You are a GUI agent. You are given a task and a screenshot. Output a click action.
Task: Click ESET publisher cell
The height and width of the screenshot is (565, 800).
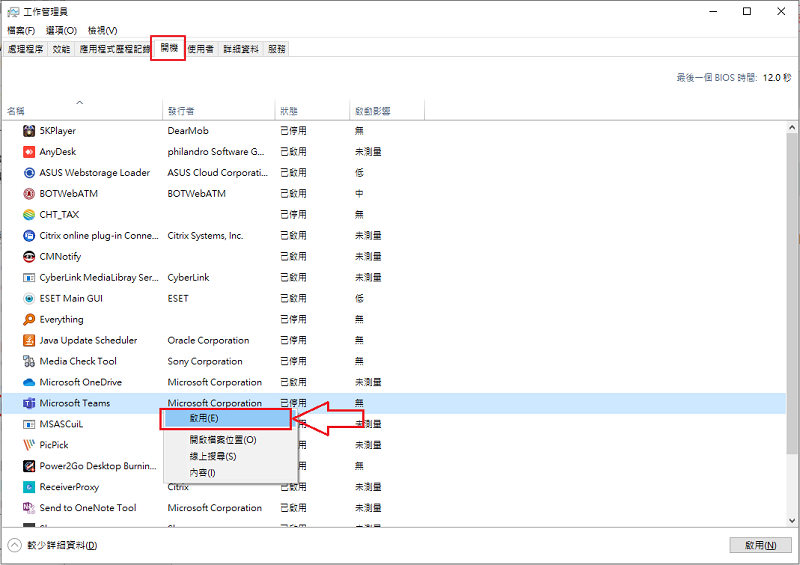[x=178, y=299]
